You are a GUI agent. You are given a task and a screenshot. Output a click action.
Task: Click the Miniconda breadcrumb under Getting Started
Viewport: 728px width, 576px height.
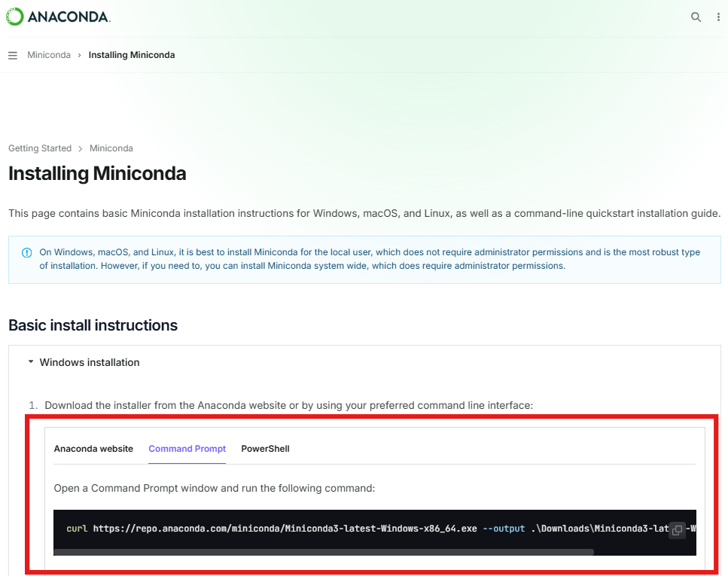[111, 148]
